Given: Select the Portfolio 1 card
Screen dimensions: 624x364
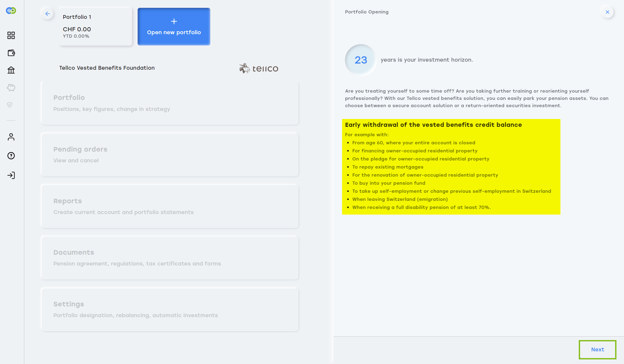Looking at the screenshot, I should click(x=96, y=26).
